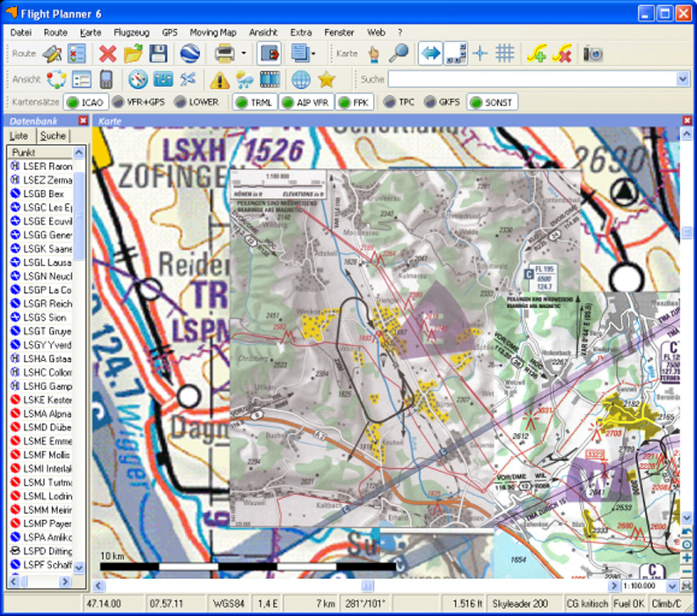This screenshot has height=616, width=697.
Task: Click the crosshair plus icon in toolbar
Action: (x=481, y=54)
